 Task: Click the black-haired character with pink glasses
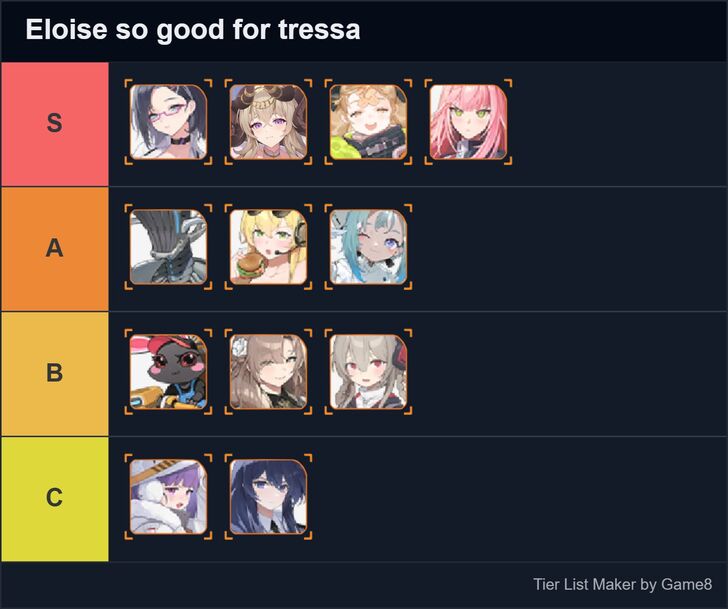click(168, 122)
